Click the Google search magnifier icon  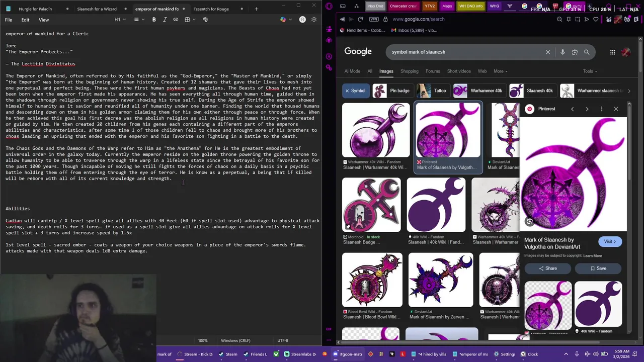click(x=587, y=52)
